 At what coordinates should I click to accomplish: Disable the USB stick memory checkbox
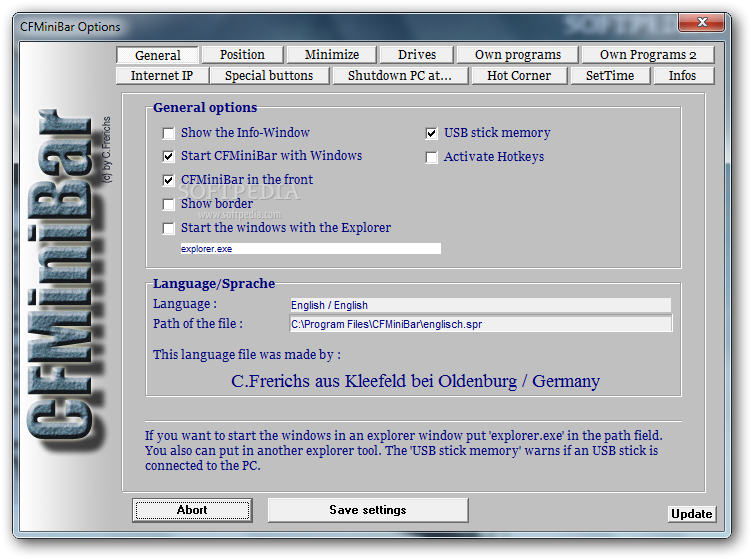click(432, 133)
